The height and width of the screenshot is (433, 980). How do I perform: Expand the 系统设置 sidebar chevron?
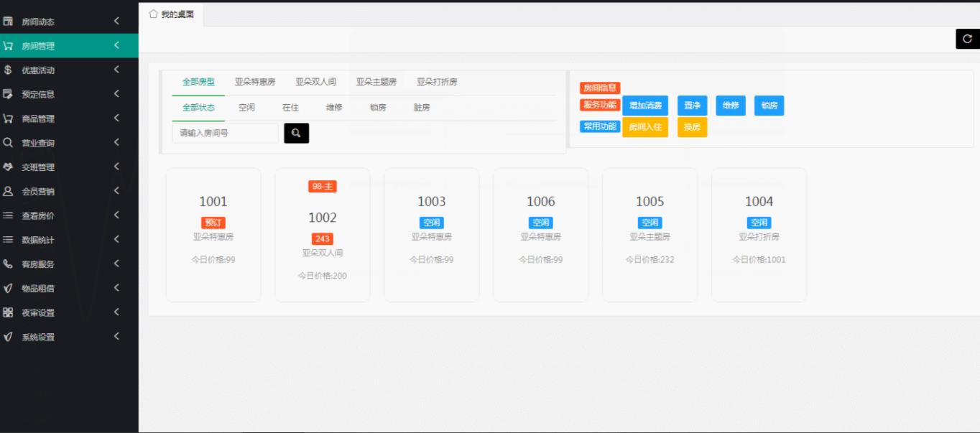[116, 337]
